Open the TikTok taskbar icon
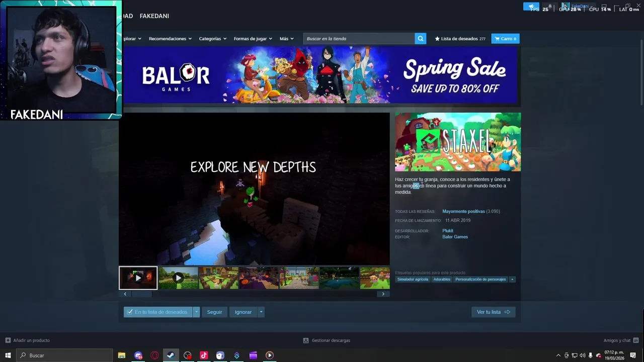The width and height of the screenshot is (644, 362). [204, 355]
